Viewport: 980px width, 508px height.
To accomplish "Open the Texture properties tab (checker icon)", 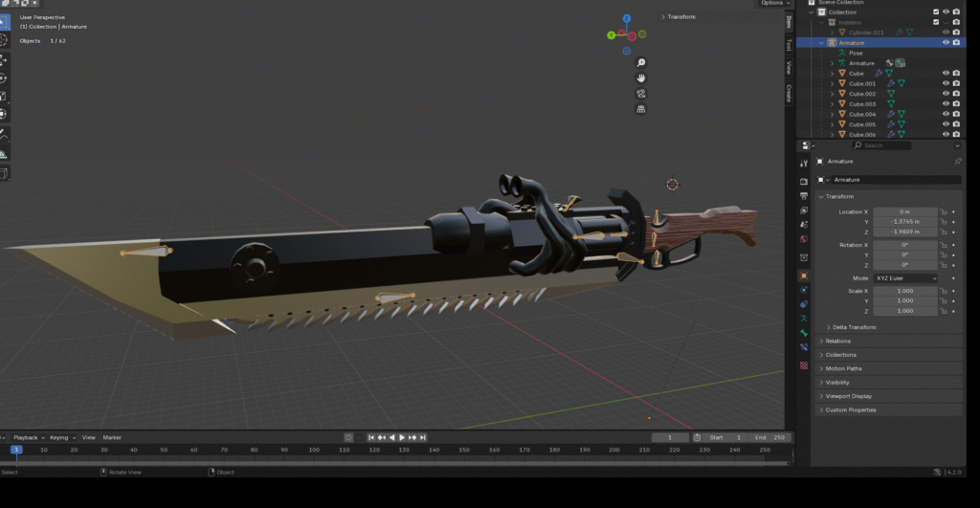I will point(804,365).
